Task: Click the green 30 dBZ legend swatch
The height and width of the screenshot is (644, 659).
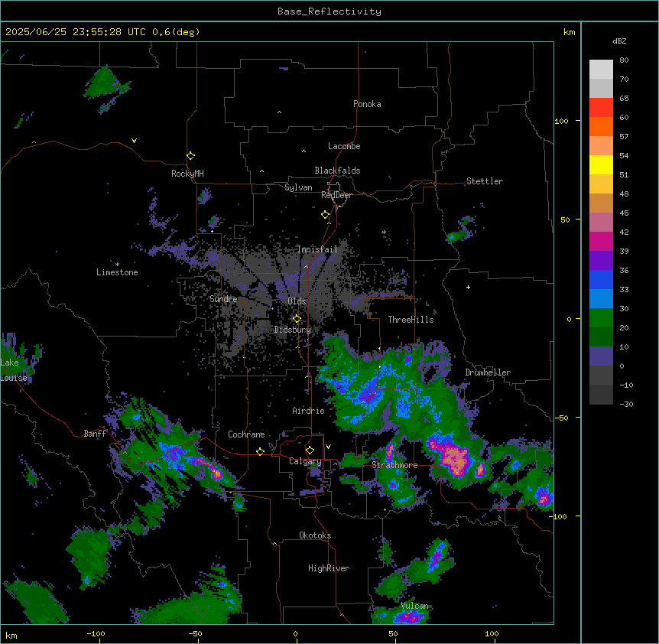Action: point(601,318)
